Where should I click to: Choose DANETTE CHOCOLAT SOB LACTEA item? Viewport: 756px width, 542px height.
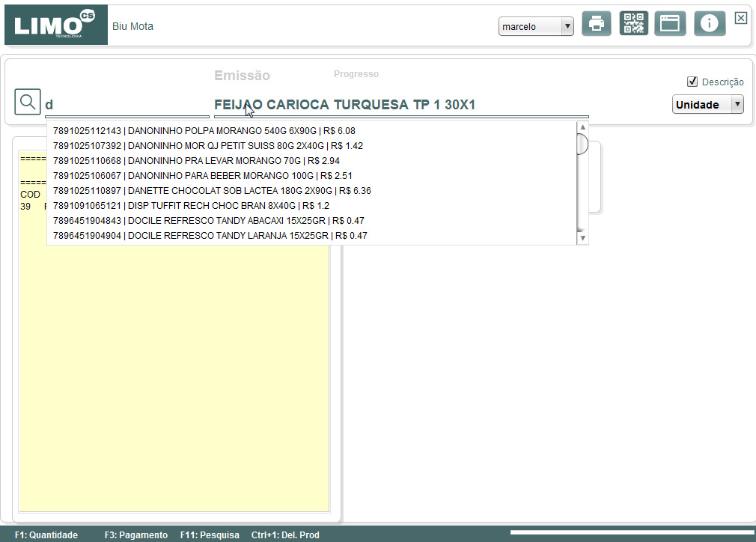212,190
